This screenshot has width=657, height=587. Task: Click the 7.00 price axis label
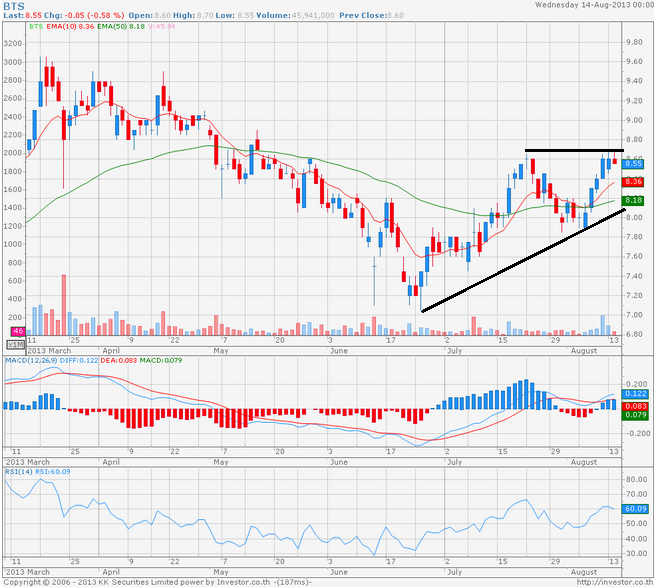[634, 315]
